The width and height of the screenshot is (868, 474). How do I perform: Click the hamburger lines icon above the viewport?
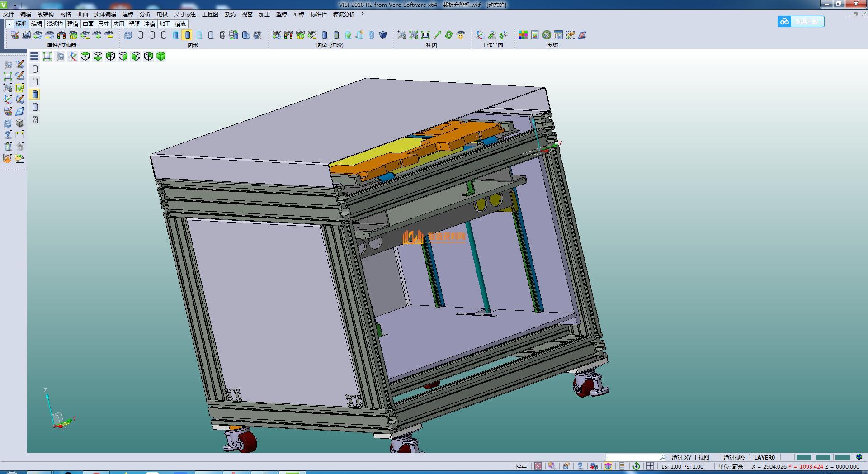(34, 56)
